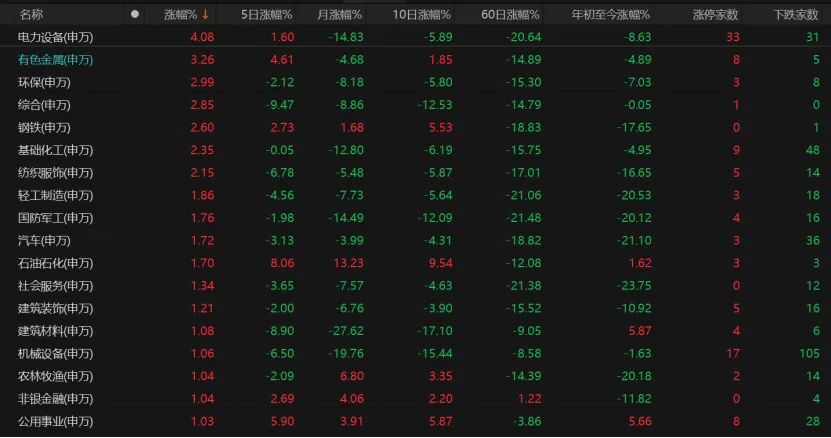Viewport: 831px width, 438px height.
Task: Click 非银金融 60-day change value 1.22
Action: click(x=529, y=399)
